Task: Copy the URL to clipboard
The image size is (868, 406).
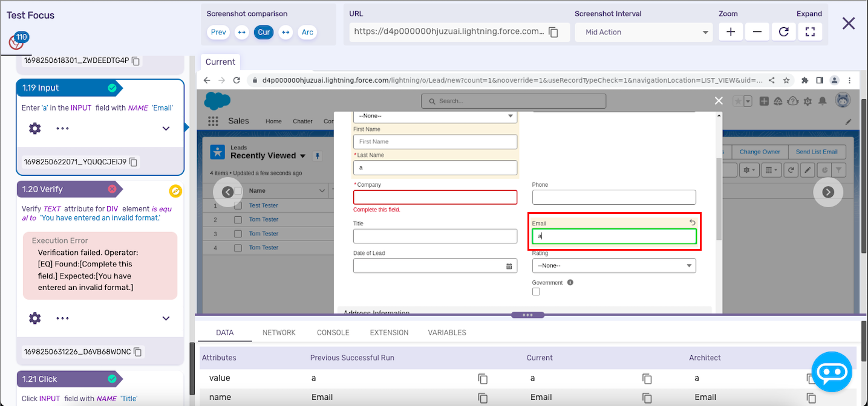Action: (553, 32)
